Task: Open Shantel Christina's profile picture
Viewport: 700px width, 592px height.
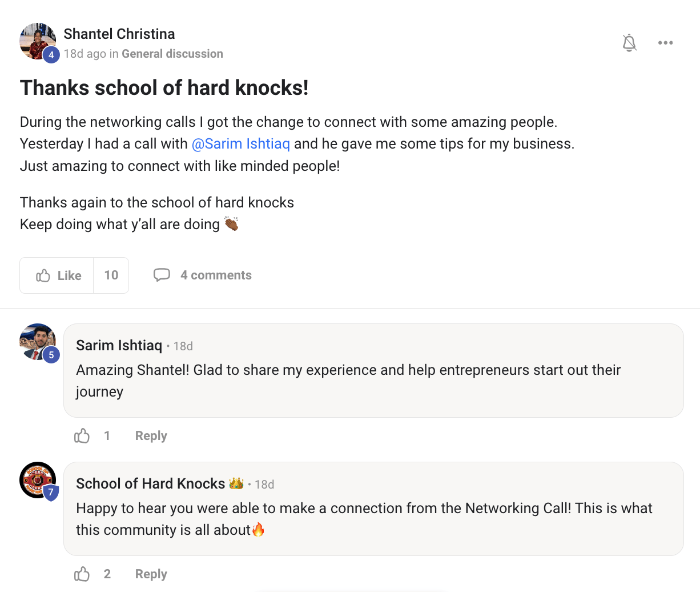Action: coord(35,39)
